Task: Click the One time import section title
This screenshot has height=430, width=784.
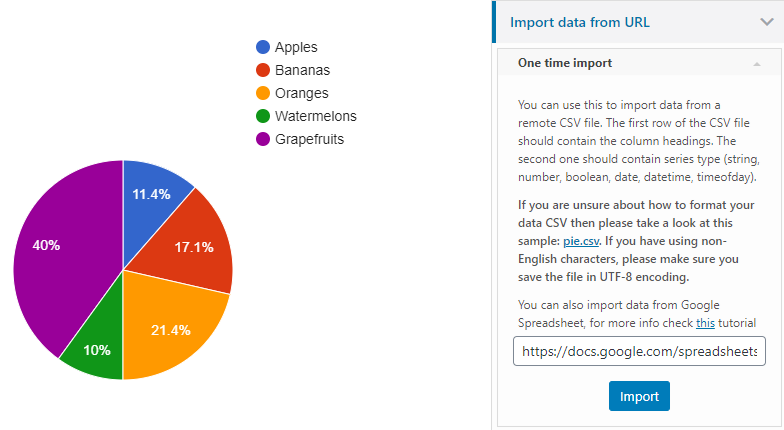Action: [565, 63]
